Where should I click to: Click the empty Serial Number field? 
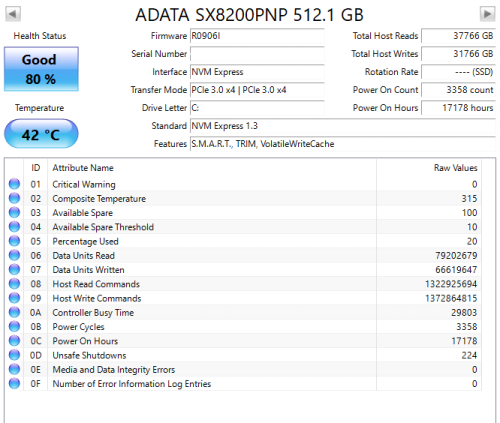tap(257, 54)
